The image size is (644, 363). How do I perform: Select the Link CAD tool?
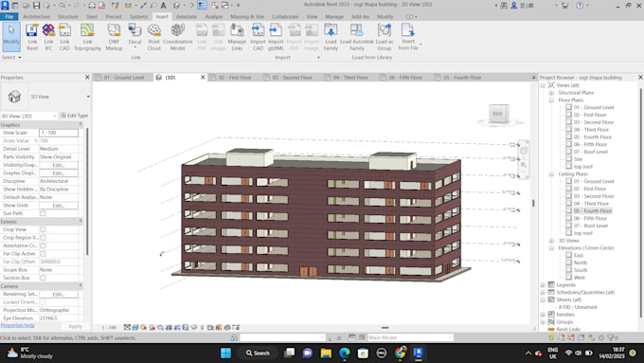(64, 37)
